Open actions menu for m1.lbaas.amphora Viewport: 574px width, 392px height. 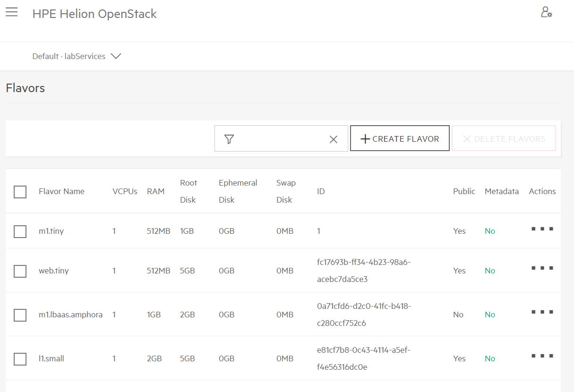[x=542, y=312]
